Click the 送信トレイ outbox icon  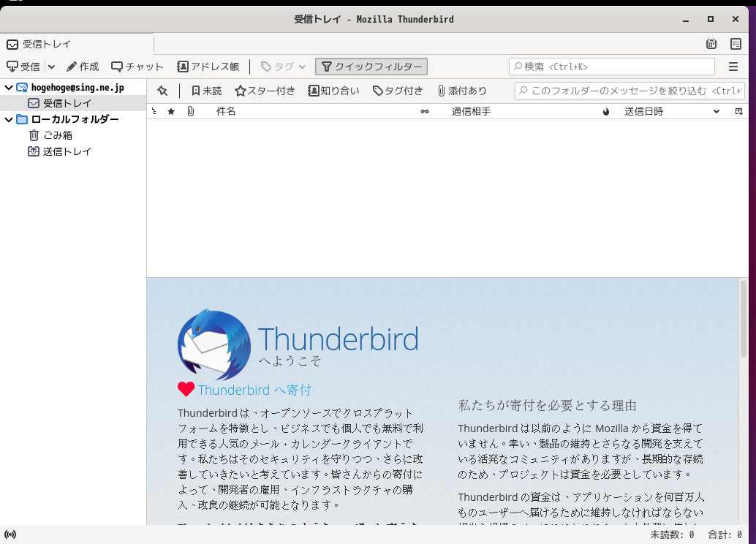[34, 151]
